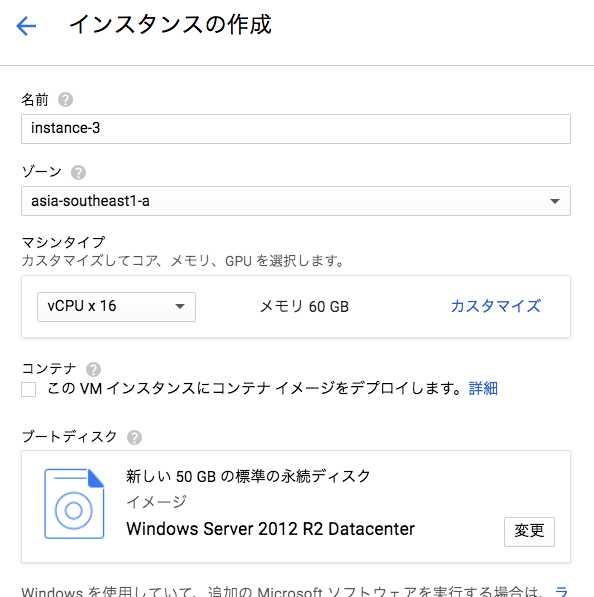Click the 新しい 50 GB disk description
This screenshot has height=597, width=594.
[248, 476]
